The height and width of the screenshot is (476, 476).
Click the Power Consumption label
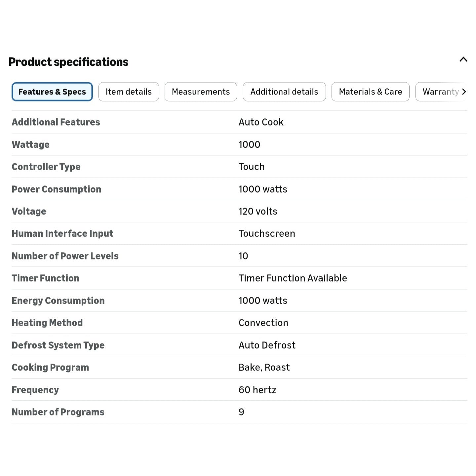(x=57, y=189)
